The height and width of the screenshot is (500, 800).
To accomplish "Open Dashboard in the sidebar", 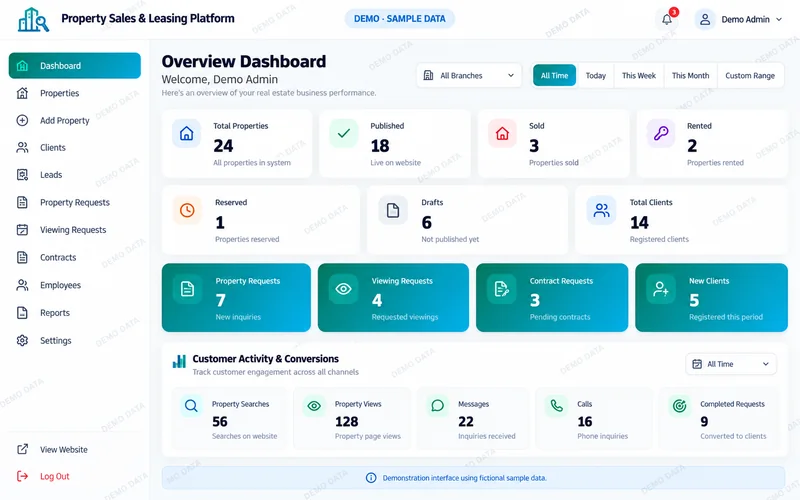I will 74,65.
